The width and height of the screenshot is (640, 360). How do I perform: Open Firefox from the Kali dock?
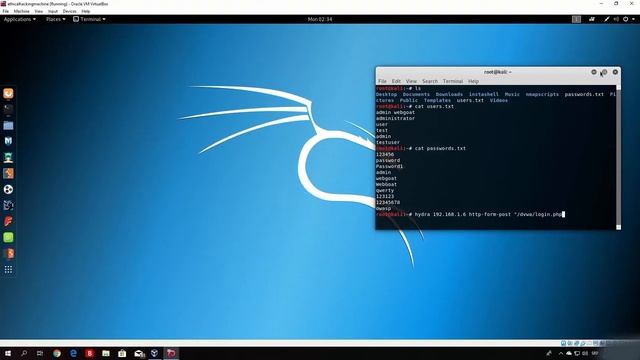click(8, 93)
